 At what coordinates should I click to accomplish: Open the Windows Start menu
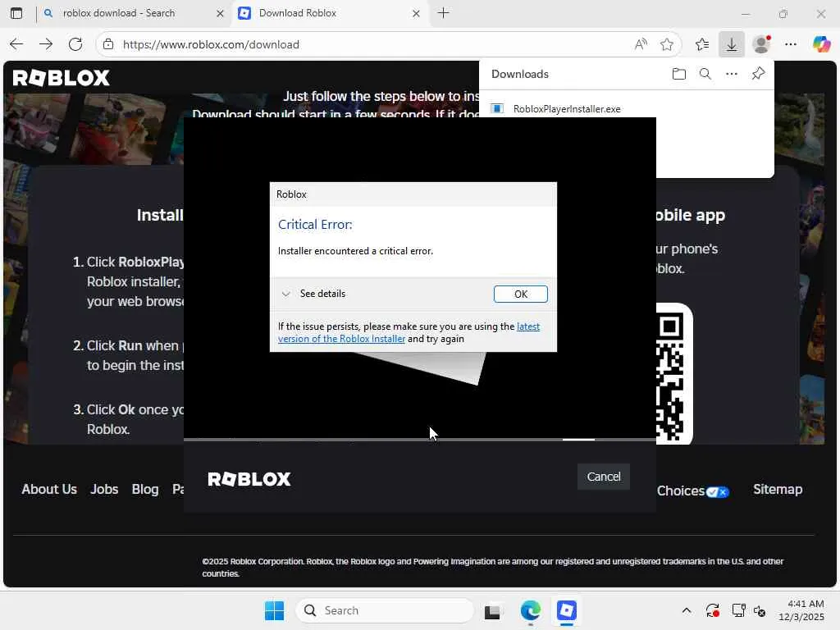point(274,610)
